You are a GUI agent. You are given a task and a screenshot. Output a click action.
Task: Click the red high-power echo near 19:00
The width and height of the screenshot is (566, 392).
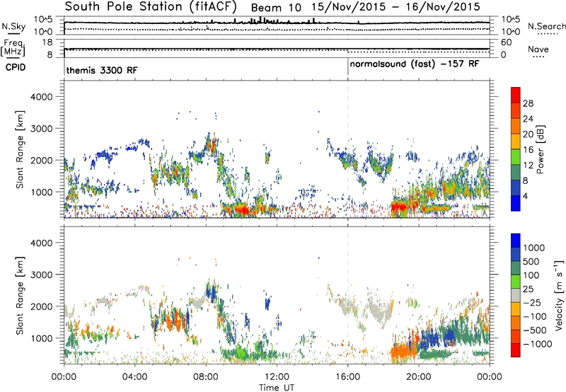(x=399, y=207)
